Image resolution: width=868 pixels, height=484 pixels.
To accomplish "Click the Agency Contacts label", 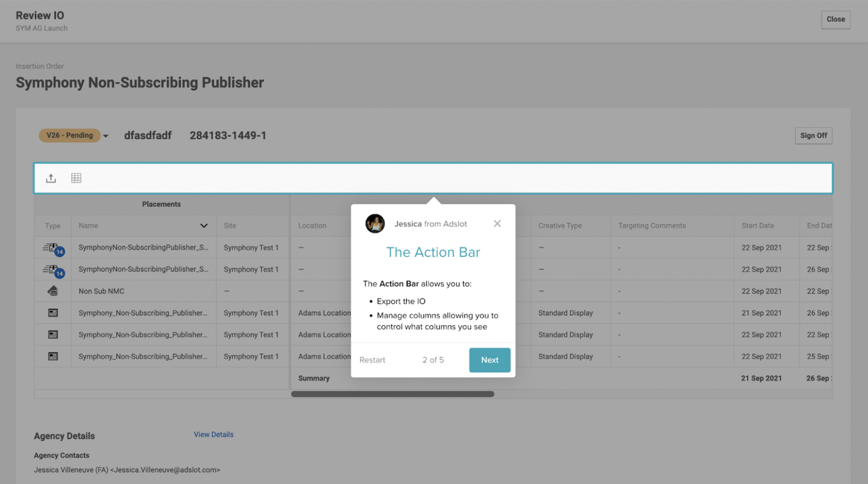I will pyautogui.click(x=62, y=456).
